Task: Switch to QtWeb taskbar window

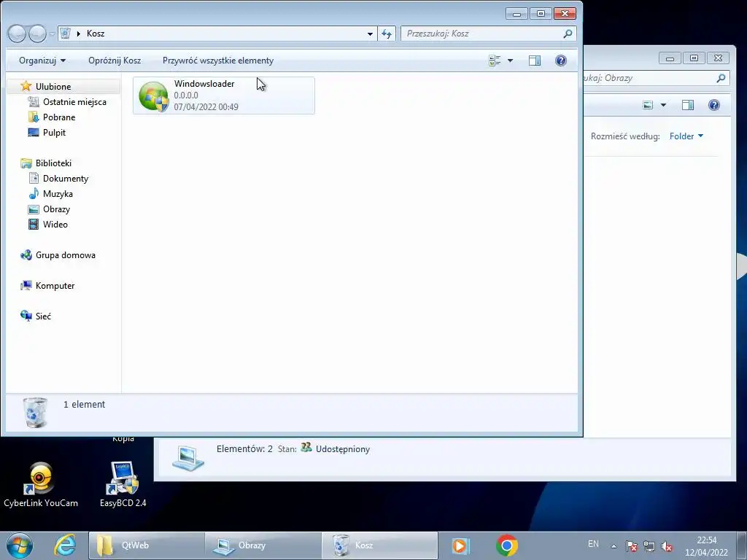Action: tap(147, 545)
